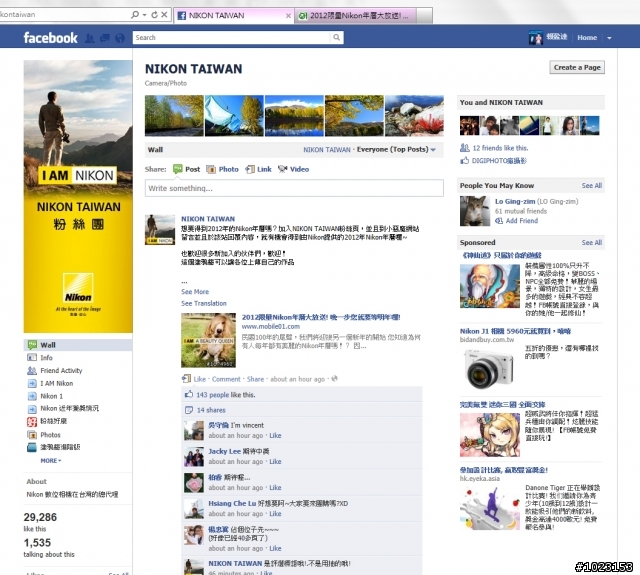Expand Everyone (Top Posts) wall filter
The height and width of the screenshot is (575, 640).
pos(396,150)
